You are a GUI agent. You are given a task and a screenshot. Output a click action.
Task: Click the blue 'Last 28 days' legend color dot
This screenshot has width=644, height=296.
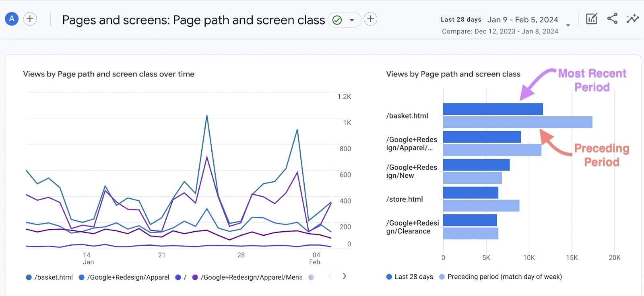point(389,277)
